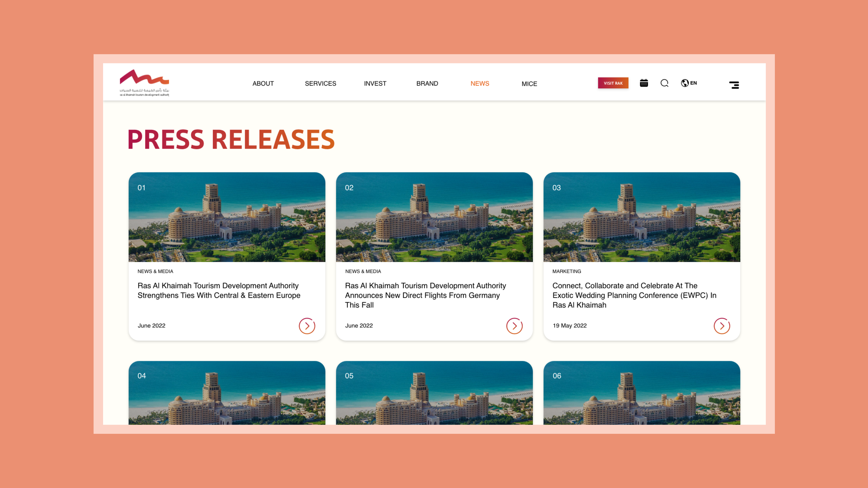Click the globe language icon
Image resolution: width=868 pixels, height=488 pixels.
[x=684, y=83]
